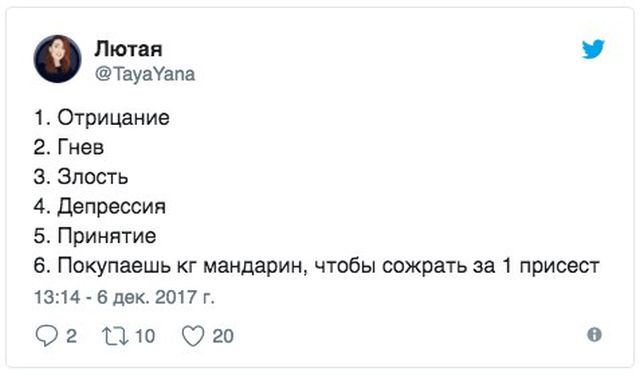Click the Twitter bird logo

tap(593, 49)
